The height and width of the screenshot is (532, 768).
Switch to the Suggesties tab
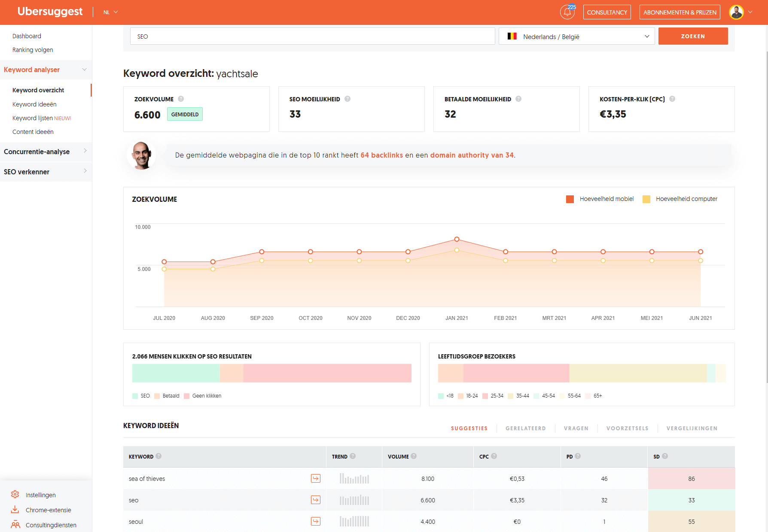(469, 428)
